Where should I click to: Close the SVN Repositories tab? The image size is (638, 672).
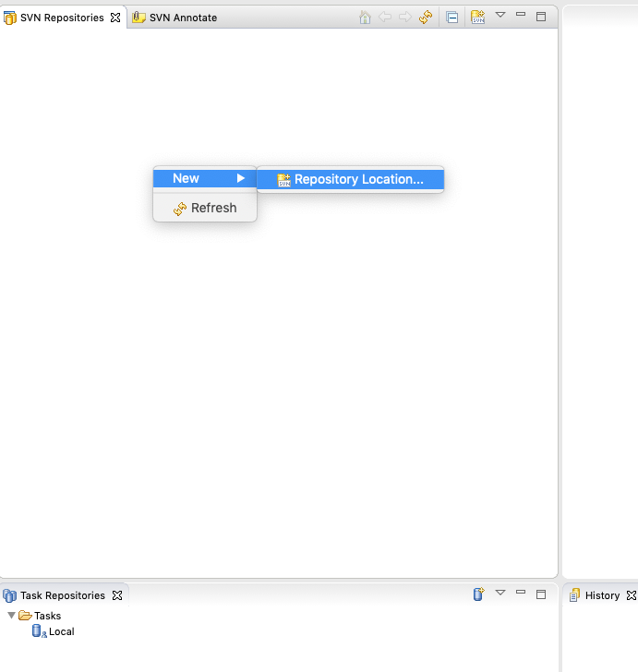point(115,18)
